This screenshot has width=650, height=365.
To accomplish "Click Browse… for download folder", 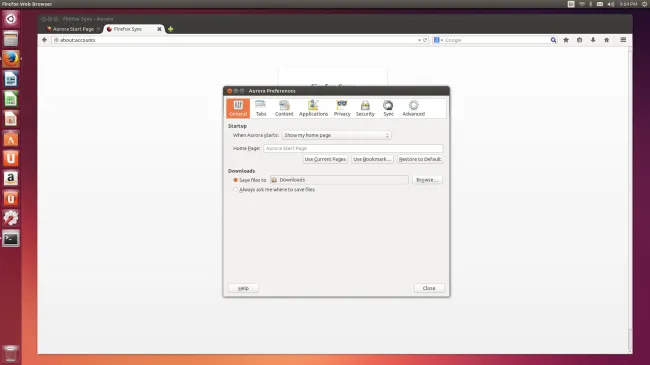I will (427, 180).
